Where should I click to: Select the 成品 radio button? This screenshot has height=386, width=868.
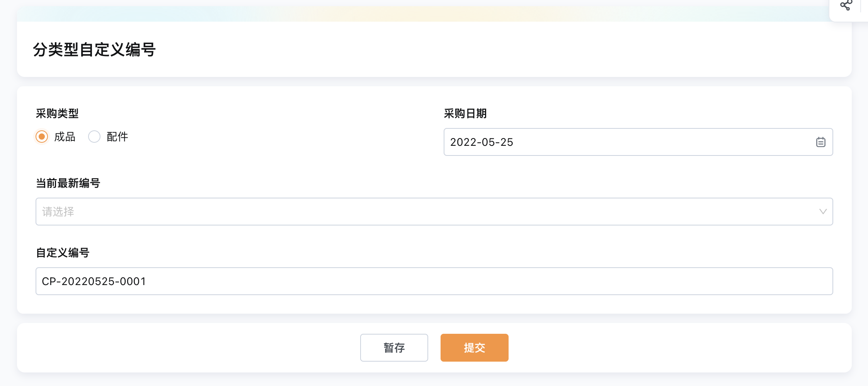(x=42, y=137)
